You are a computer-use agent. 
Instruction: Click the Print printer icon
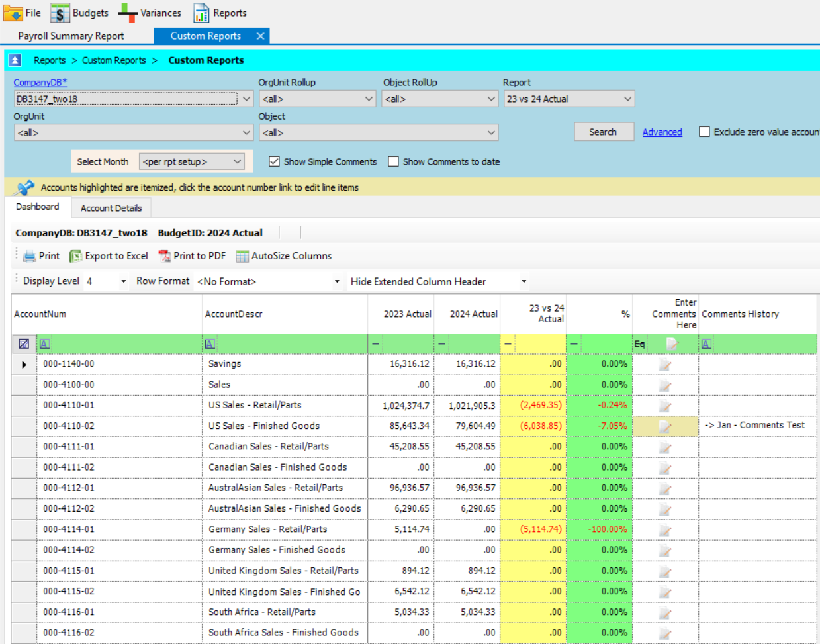tap(30, 256)
